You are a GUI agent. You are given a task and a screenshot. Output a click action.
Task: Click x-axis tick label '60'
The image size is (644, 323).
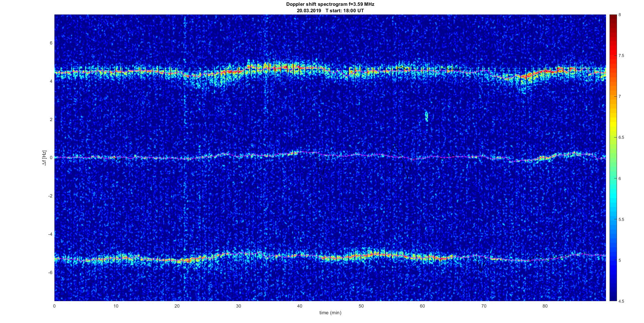pyautogui.click(x=422, y=306)
